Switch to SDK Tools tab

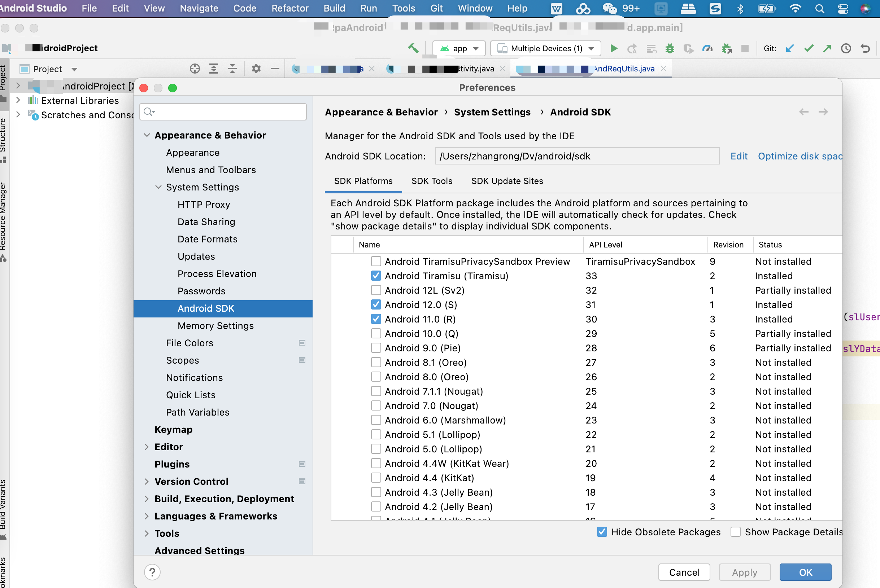tap(432, 181)
